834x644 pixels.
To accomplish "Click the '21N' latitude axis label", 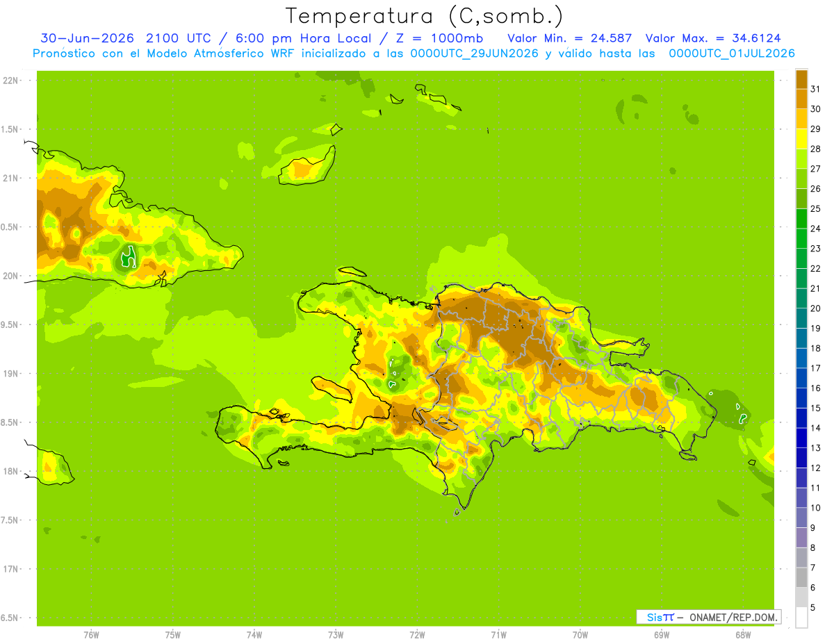I will pyautogui.click(x=10, y=178).
